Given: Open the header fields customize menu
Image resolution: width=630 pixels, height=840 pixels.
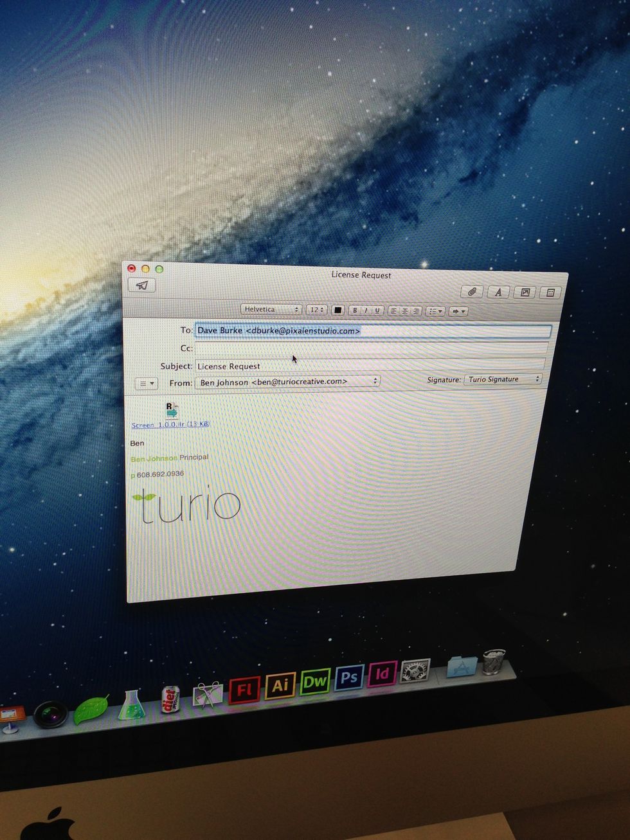Looking at the screenshot, I should coord(147,384).
